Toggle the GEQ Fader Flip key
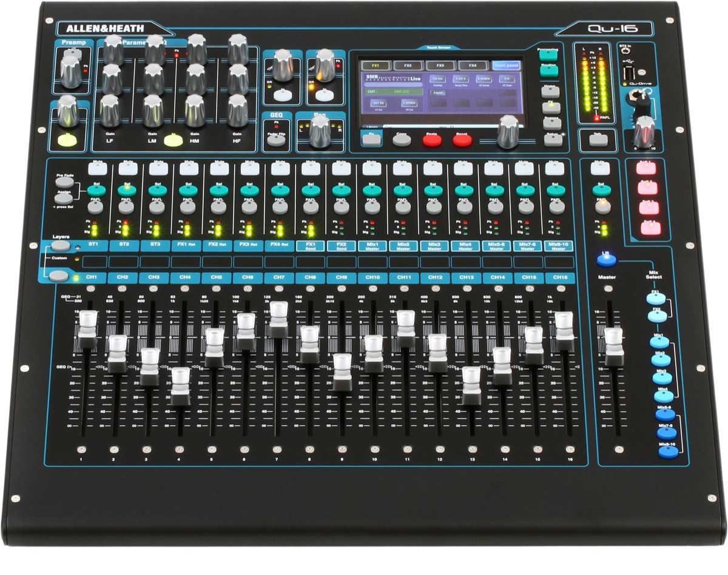 pyautogui.click(x=276, y=140)
